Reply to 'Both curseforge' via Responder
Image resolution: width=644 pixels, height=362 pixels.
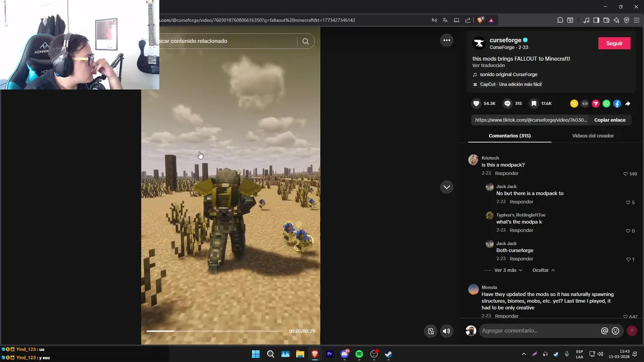(x=521, y=259)
